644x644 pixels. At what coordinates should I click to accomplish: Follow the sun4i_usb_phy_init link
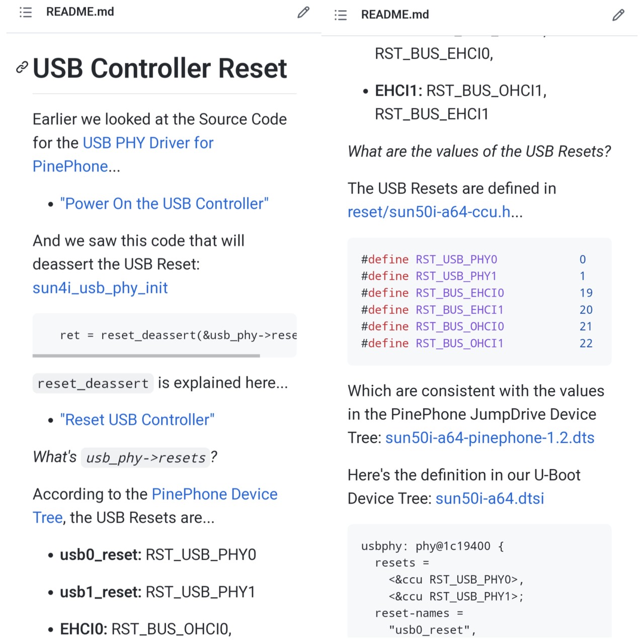pyautogui.click(x=100, y=288)
